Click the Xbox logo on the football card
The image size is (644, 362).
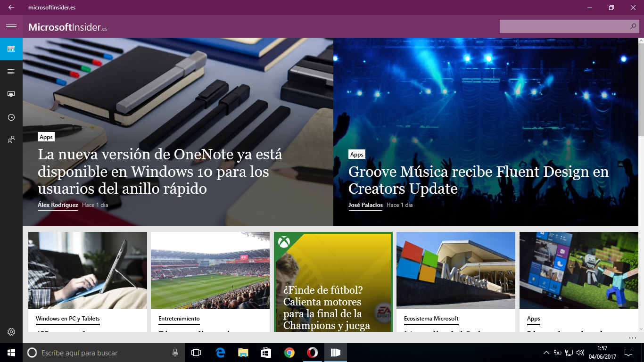283,242
